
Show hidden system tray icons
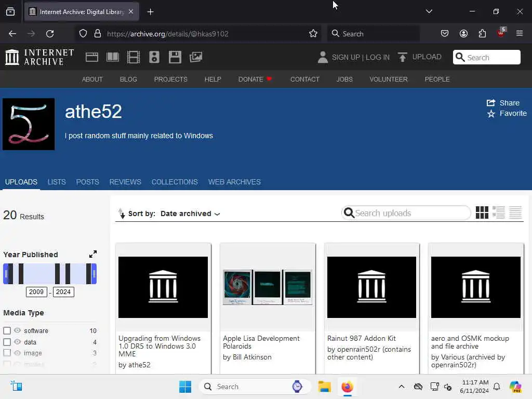click(402, 387)
